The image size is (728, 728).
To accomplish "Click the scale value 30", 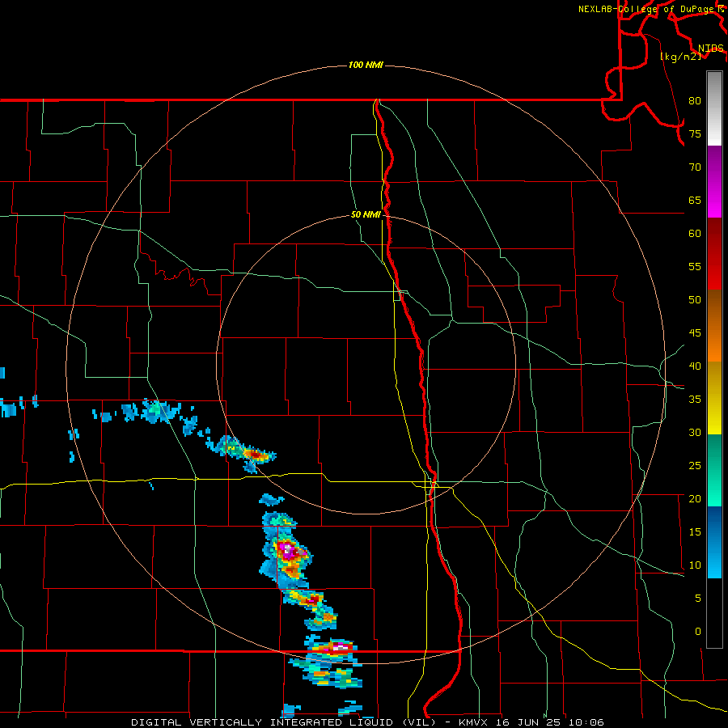I will click(695, 432).
